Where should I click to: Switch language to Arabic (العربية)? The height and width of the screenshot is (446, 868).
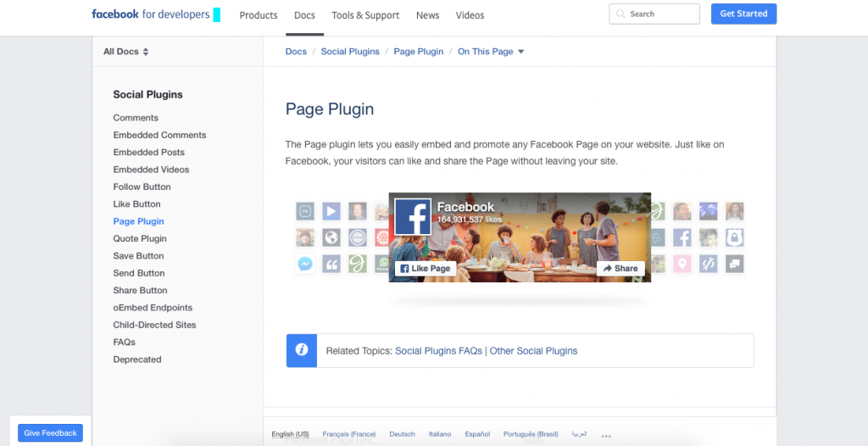coord(579,434)
